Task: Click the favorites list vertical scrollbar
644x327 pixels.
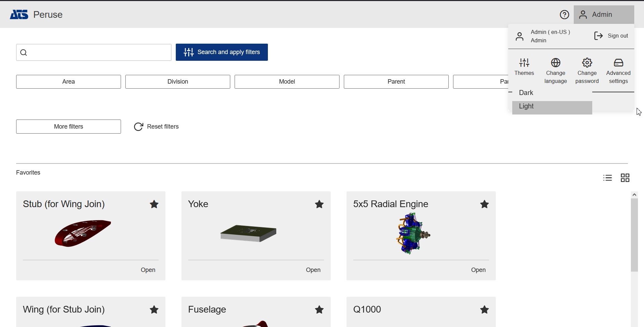Action: [x=634, y=235]
